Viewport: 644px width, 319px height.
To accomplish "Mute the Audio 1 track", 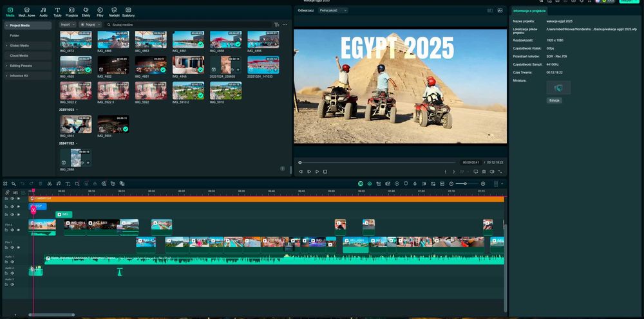I will [x=12, y=262].
